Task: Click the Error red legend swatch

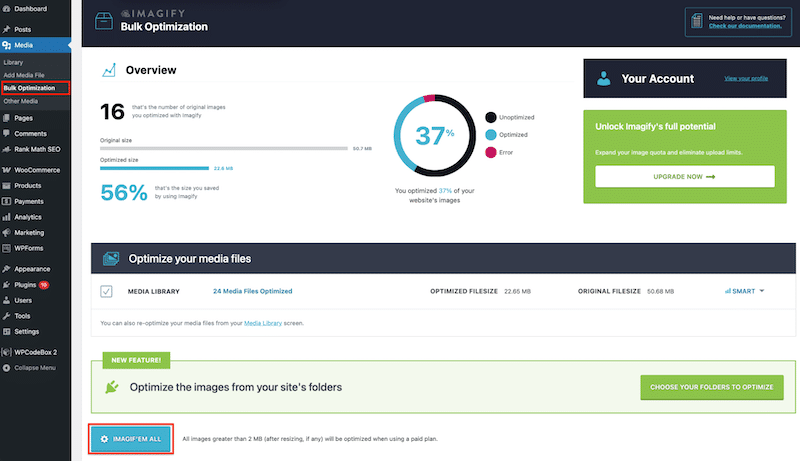Action: coord(491,152)
